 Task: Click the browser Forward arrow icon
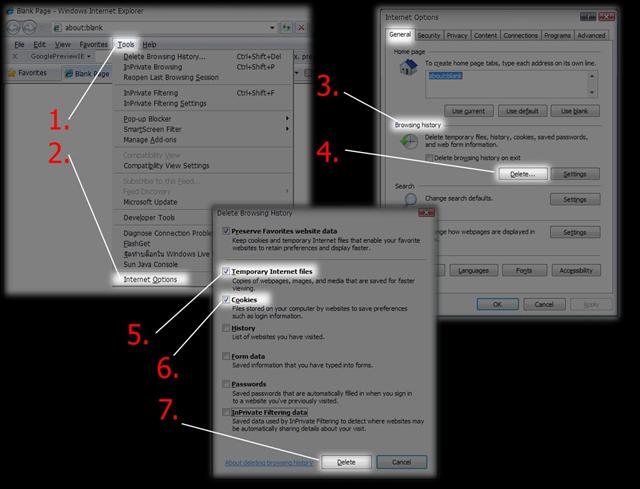[29, 27]
